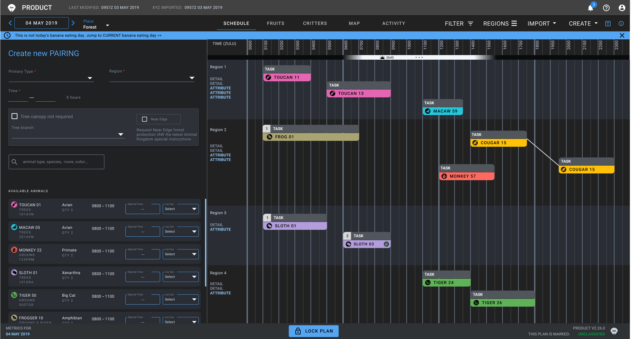644x339 pixels.
Task: Switch to the MAP tab
Action: [354, 23]
